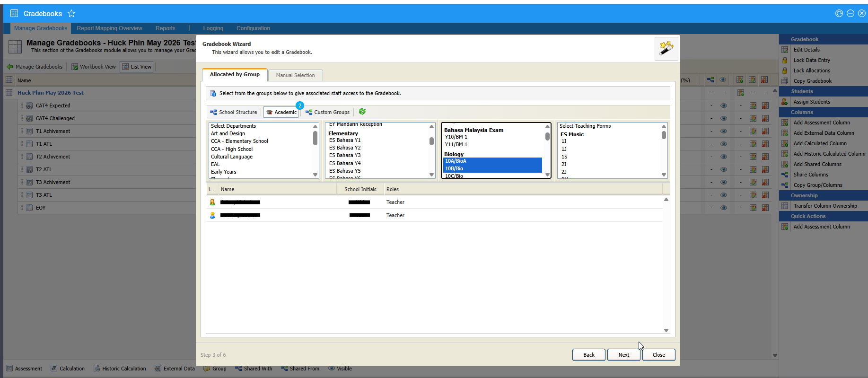This screenshot has width=868, height=378.
Task: Select the School Structure group source
Action: (x=234, y=112)
